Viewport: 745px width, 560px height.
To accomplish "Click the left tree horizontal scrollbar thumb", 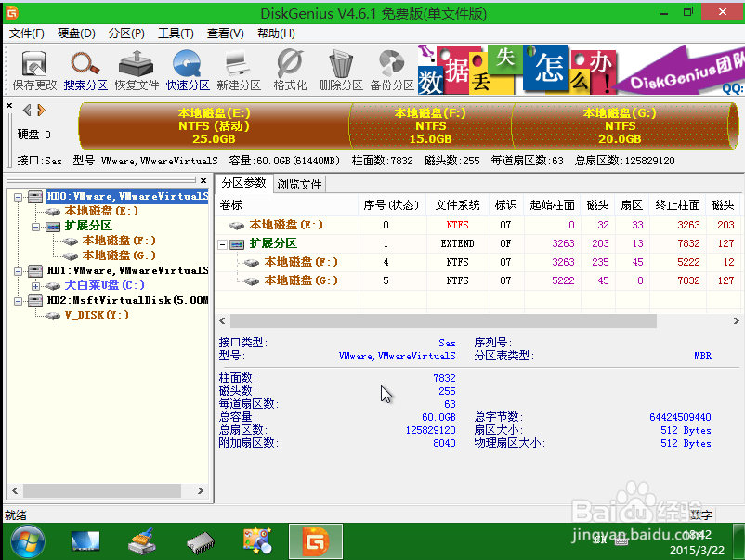I will click(102, 490).
